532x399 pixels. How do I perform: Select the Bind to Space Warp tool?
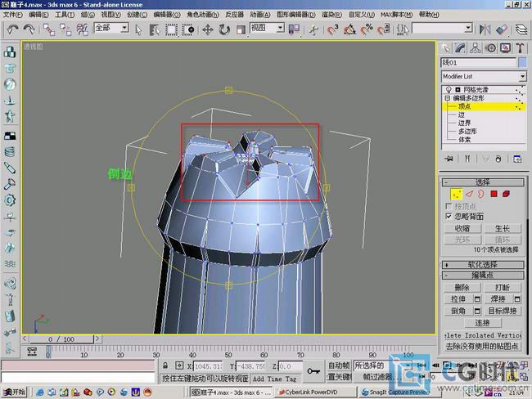pos(82,29)
